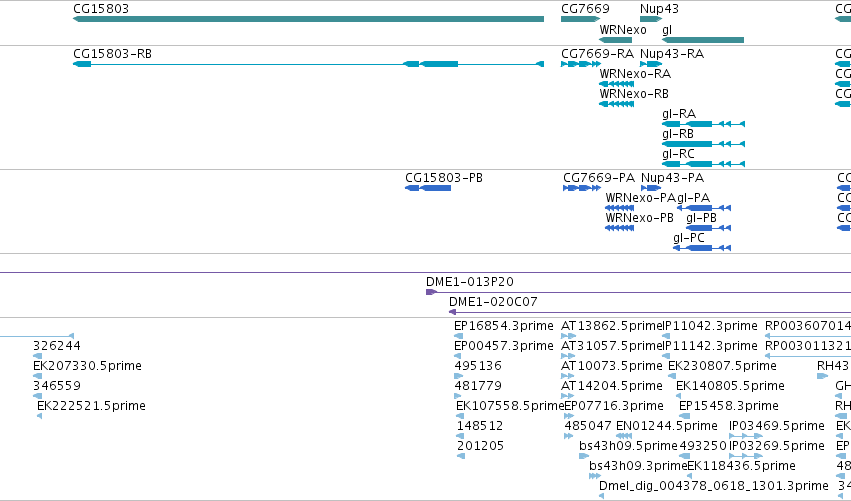Select the WRNexo-RB transcript label
Image resolution: width=851 pixels, height=501 pixels.
pyautogui.click(x=634, y=94)
